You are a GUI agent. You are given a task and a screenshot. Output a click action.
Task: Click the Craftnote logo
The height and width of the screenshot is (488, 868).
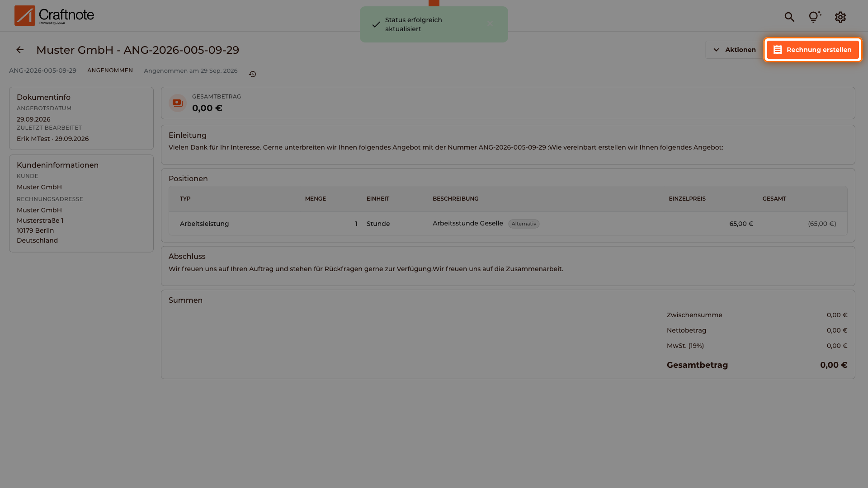54,15
